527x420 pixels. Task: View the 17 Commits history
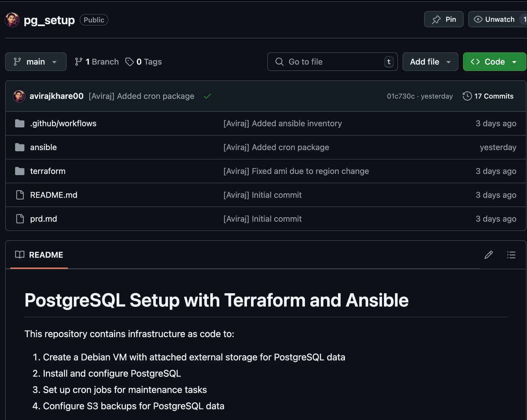pyautogui.click(x=488, y=96)
